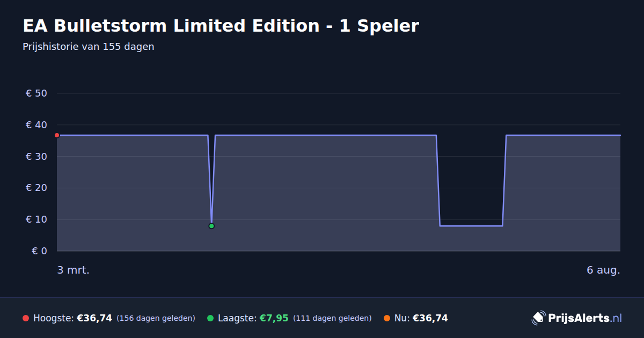Click the 3 mrt. start date label
644x338 pixels.
coord(74,270)
